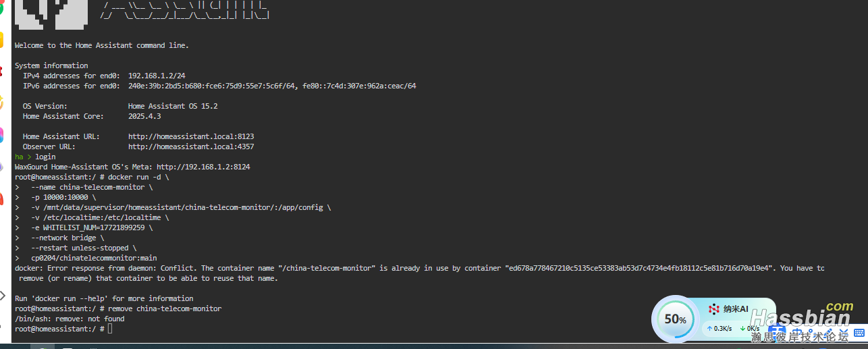Viewport: 868px width, 349px height.
Task: Click the terminal cursor after the last prompt
Action: click(x=110, y=329)
